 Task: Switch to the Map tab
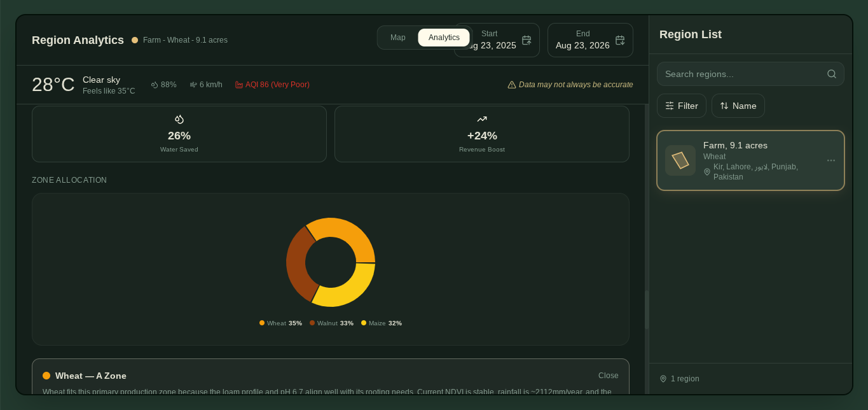pyautogui.click(x=398, y=38)
